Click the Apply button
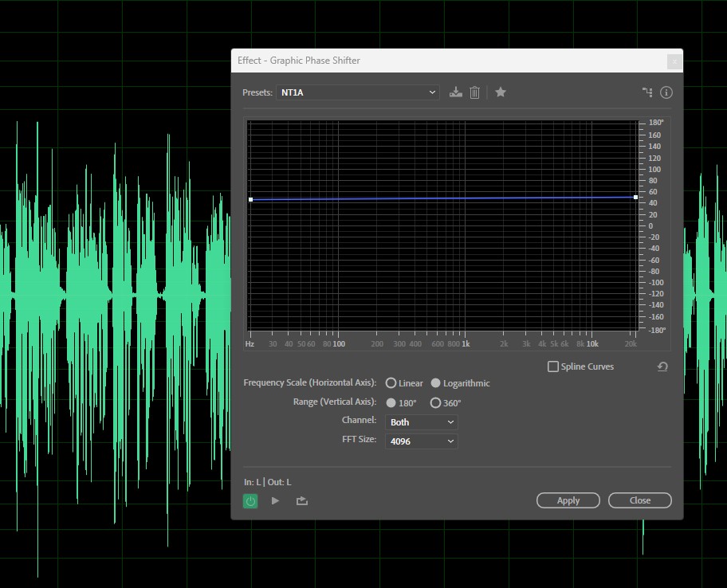This screenshot has height=588, width=727. (568, 500)
